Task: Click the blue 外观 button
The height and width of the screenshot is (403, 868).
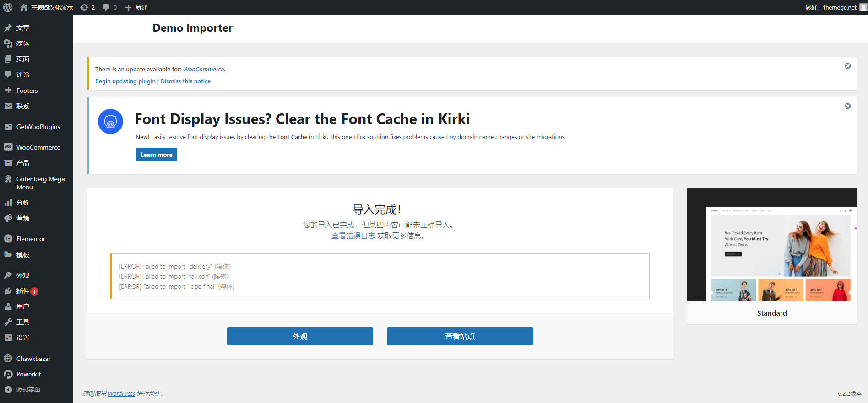Action: pos(300,336)
